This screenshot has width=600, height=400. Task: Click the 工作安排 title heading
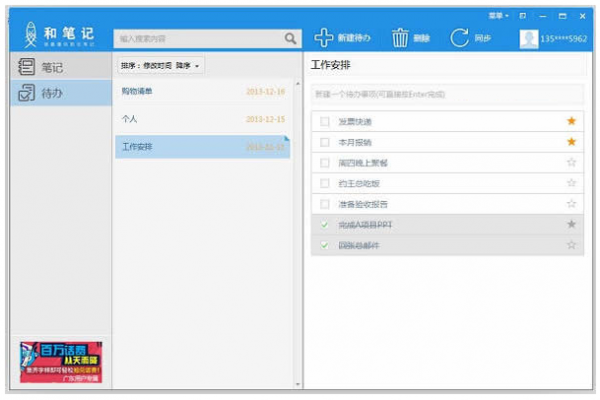(x=331, y=65)
